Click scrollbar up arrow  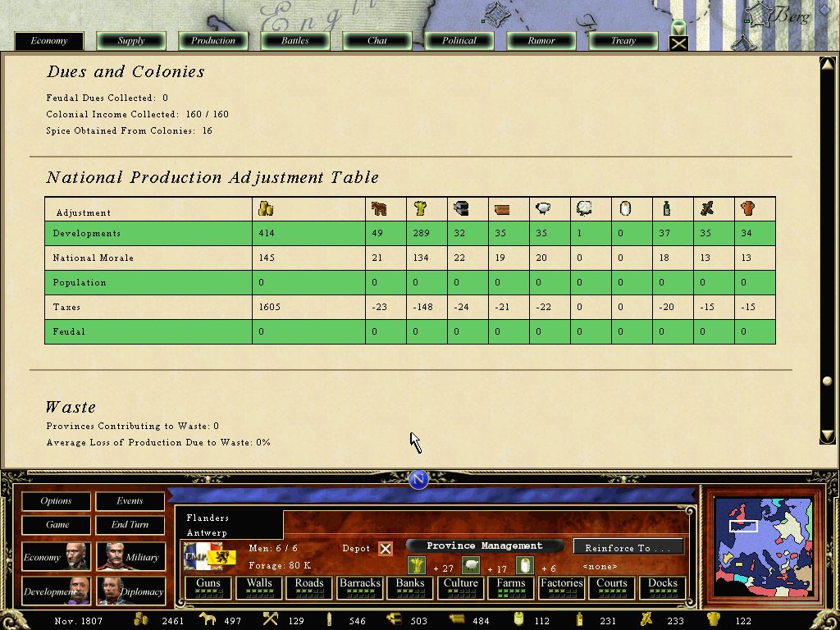(827, 64)
